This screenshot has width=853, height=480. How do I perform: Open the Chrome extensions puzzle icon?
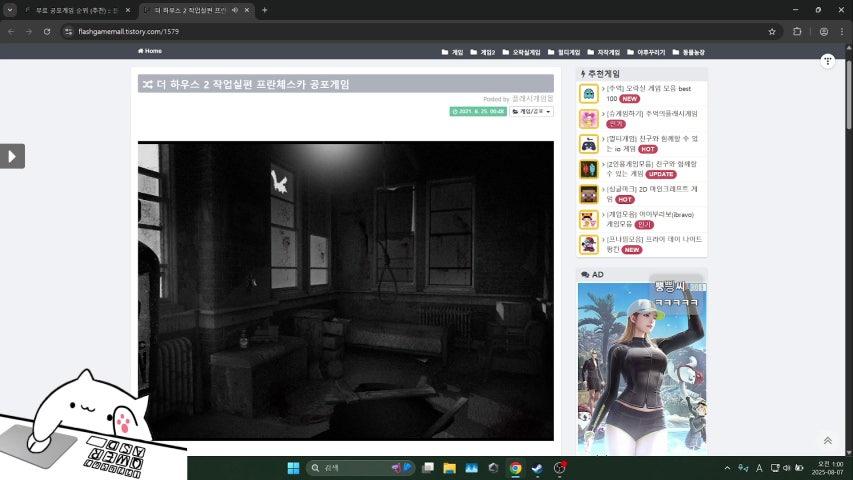click(797, 32)
